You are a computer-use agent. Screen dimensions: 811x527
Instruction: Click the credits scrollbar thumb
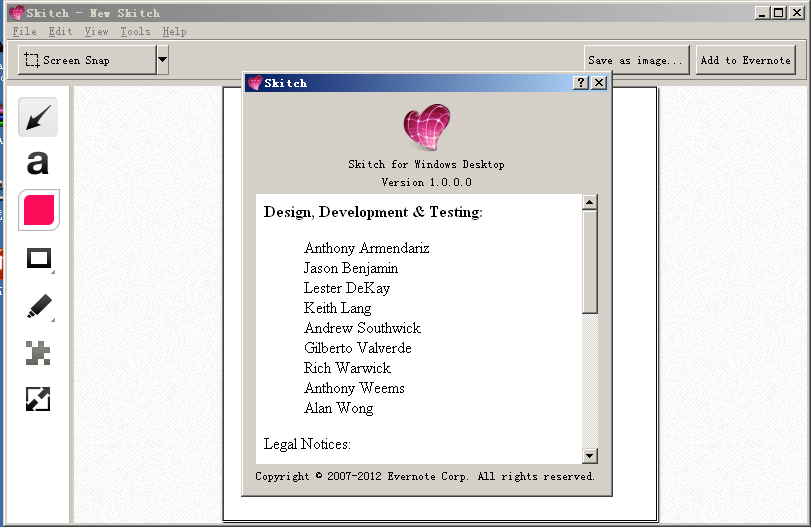point(590,262)
